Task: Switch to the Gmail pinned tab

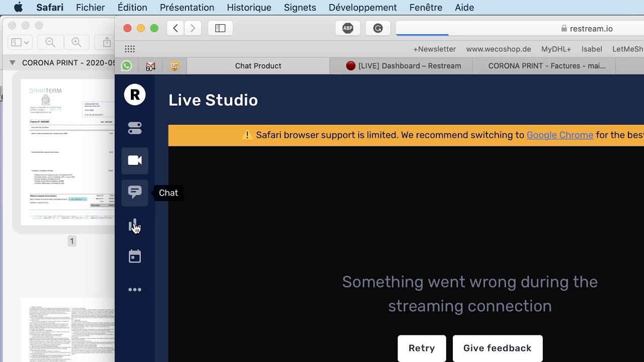Action: (x=150, y=66)
